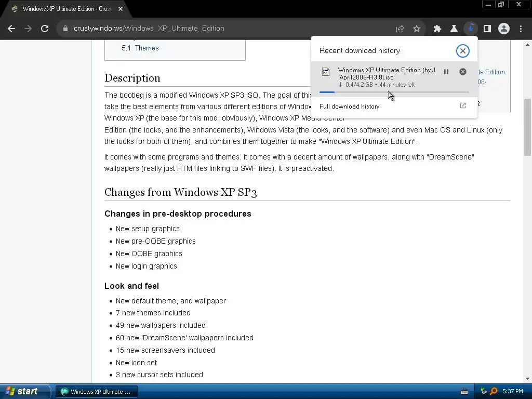Go back to the previous page

click(x=11, y=29)
